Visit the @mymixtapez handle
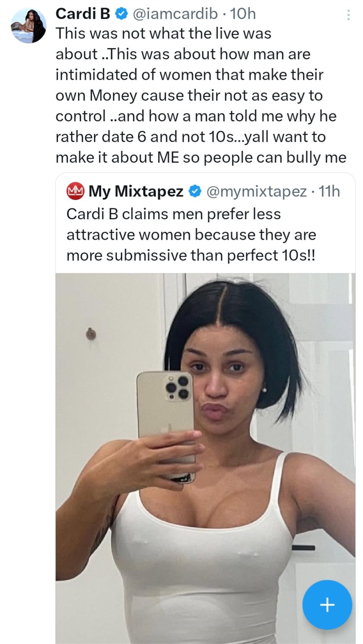 pos(256,192)
